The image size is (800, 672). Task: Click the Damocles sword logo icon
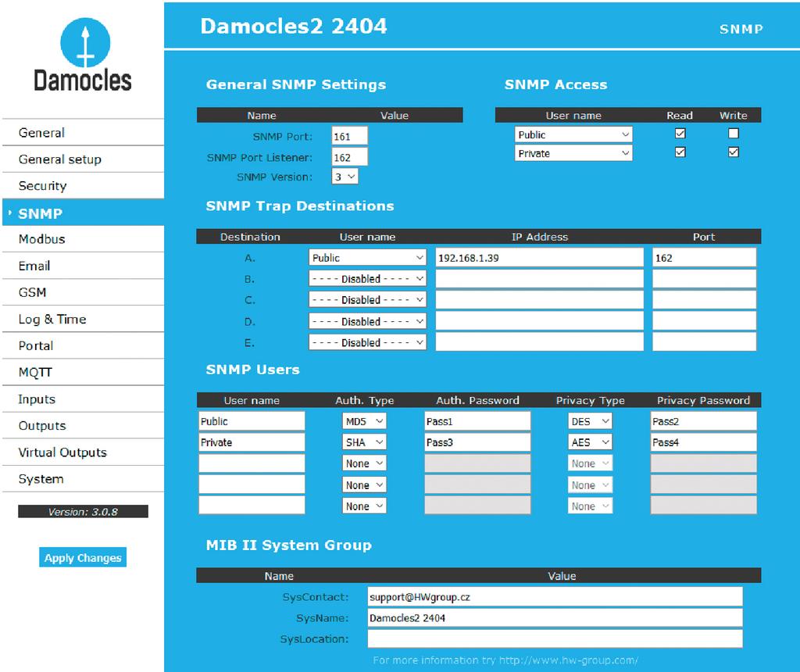(x=85, y=42)
